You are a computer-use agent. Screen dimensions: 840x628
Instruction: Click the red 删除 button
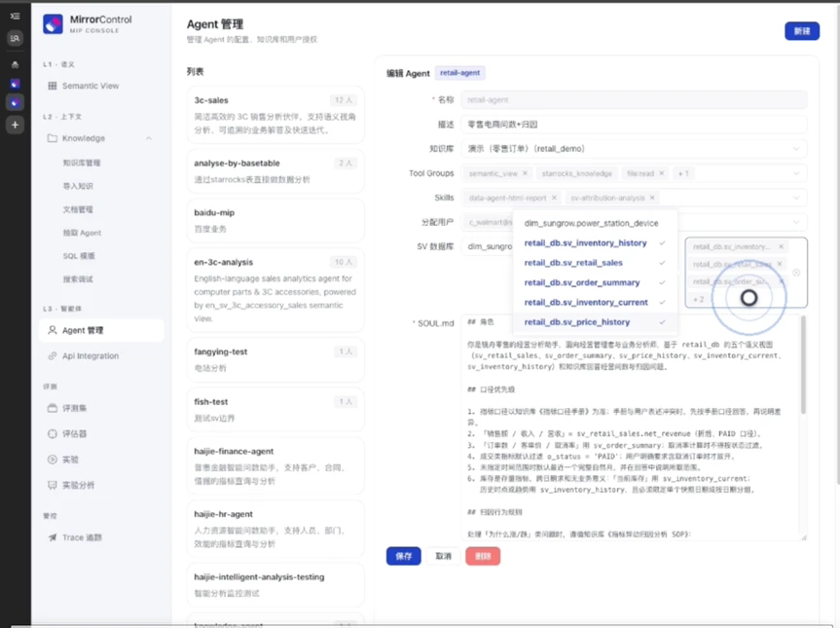pos(483,556)
